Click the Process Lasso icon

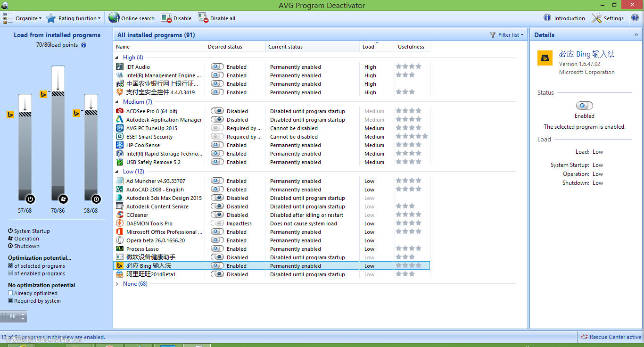click(120, 249)
